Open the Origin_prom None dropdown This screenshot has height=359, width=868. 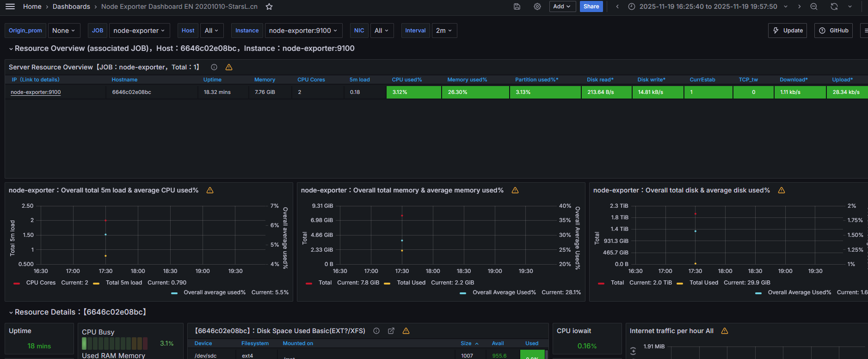[64, 31]
